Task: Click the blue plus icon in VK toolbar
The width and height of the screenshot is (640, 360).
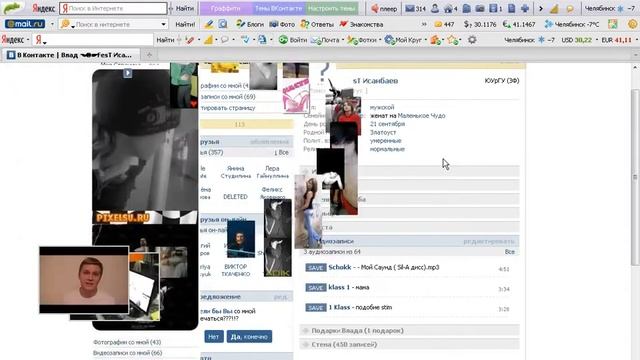Action: pyautogui.click(x=525, y=8)
